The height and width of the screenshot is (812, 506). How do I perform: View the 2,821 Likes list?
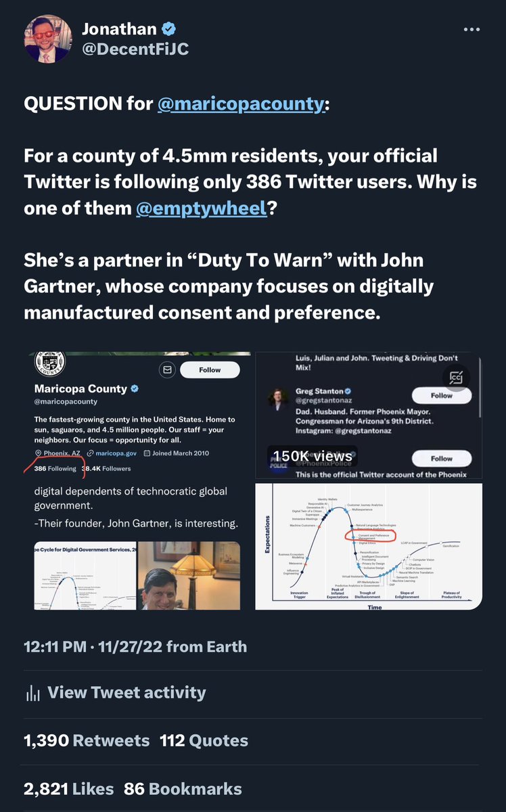click(68, 789)
